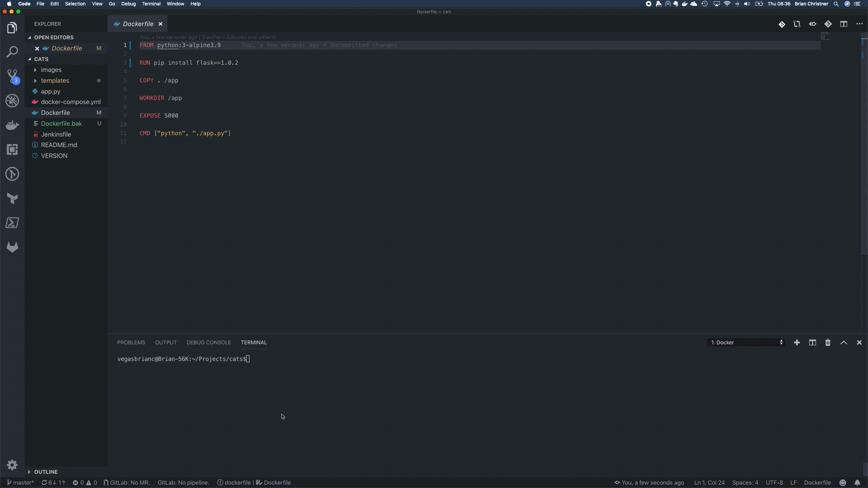Expand the images folder

[51, 70]
